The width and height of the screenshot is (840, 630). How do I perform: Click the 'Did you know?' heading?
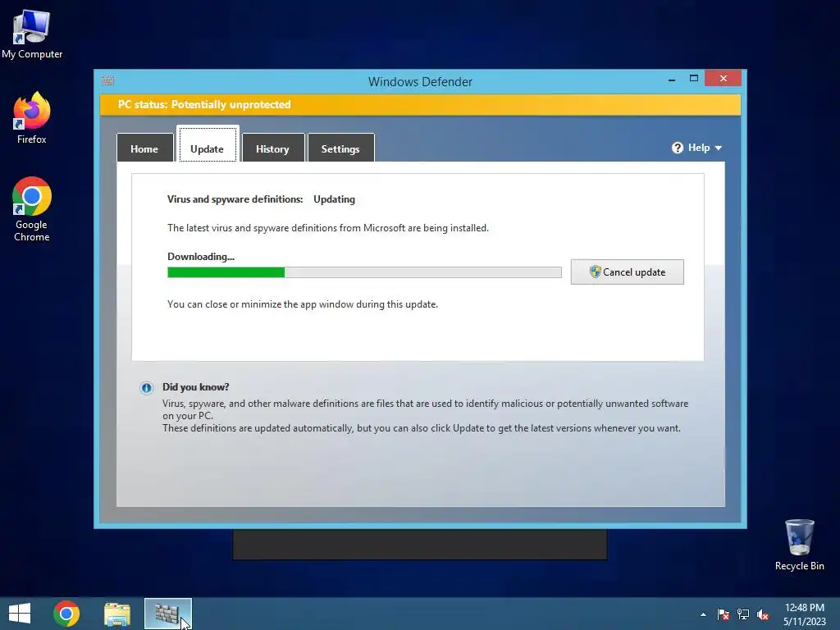coord(195,387)
